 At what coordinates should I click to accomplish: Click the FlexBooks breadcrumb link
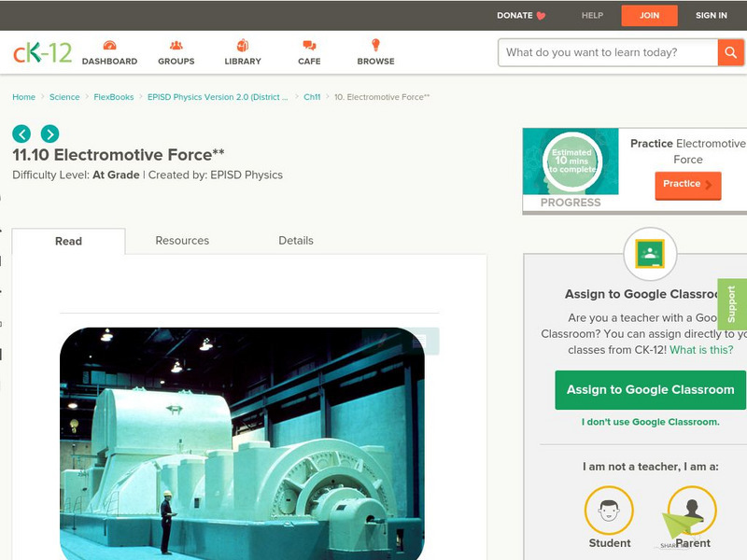click(x=113, y=97)
